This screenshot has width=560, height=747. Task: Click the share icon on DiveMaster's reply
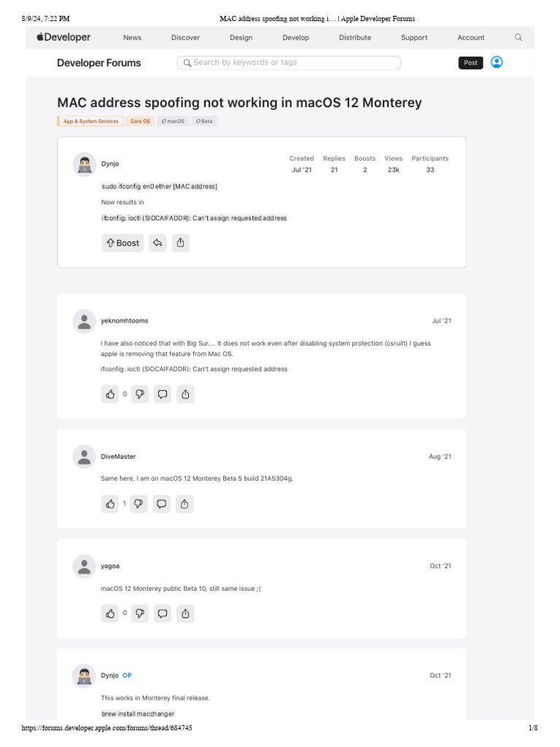(x=184, y=503)
